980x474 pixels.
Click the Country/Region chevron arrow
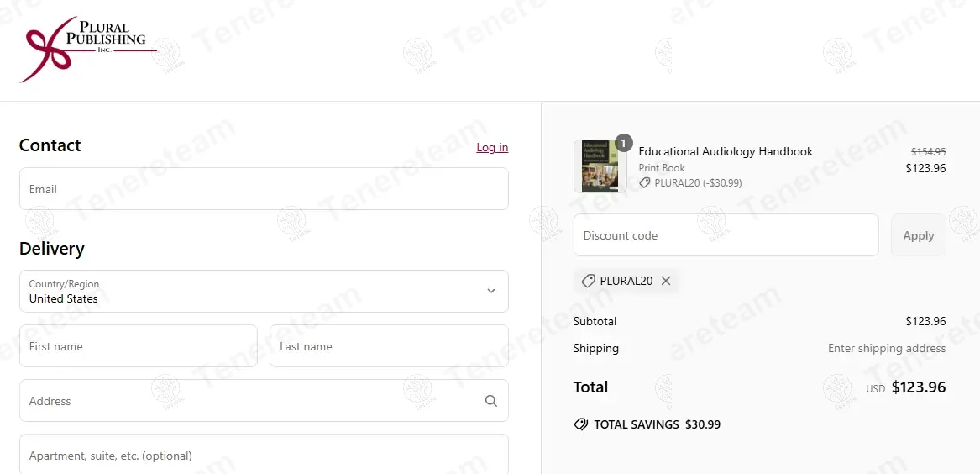(x=491, y=291)
